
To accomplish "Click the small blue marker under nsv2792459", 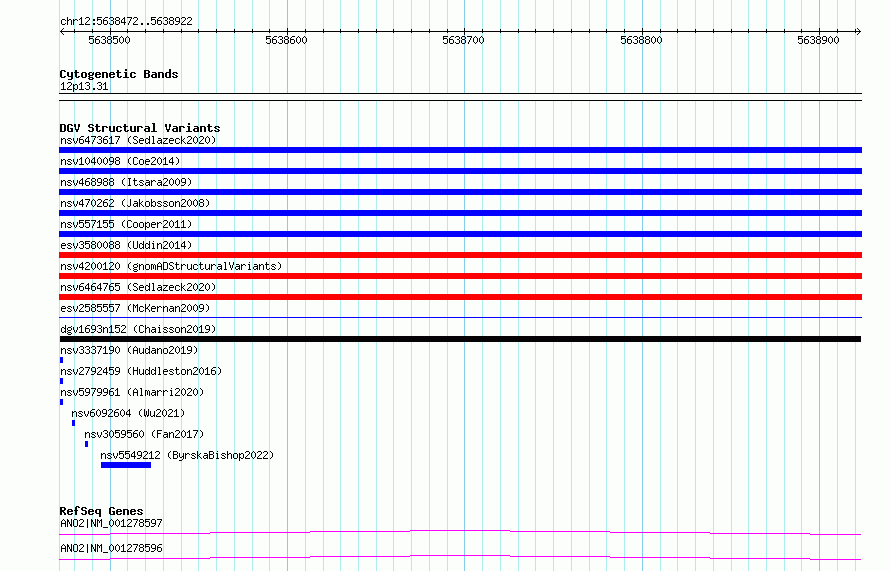I will tap(61, 381).
